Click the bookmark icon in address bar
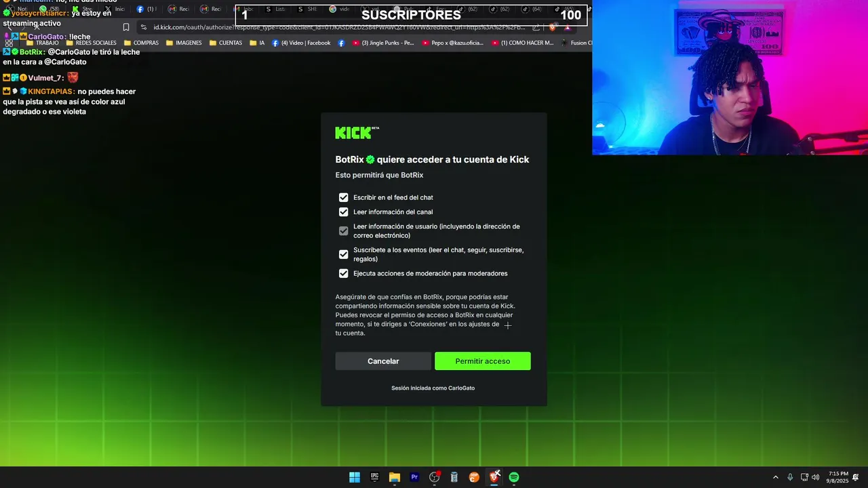 [126, 27]
